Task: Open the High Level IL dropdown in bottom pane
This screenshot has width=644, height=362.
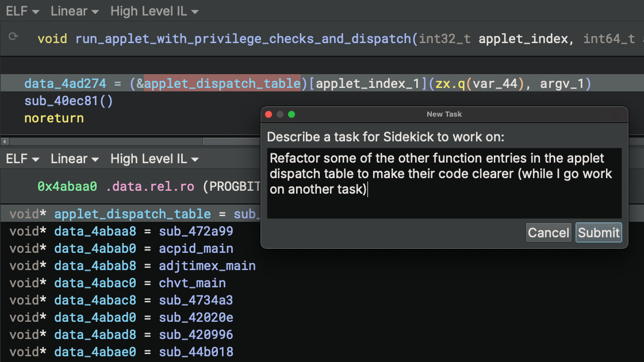Action: [x=154, y=159]
